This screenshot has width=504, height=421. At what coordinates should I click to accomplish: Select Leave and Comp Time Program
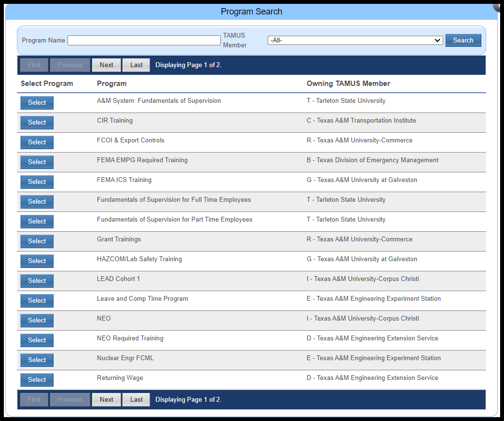coord(37,301)
